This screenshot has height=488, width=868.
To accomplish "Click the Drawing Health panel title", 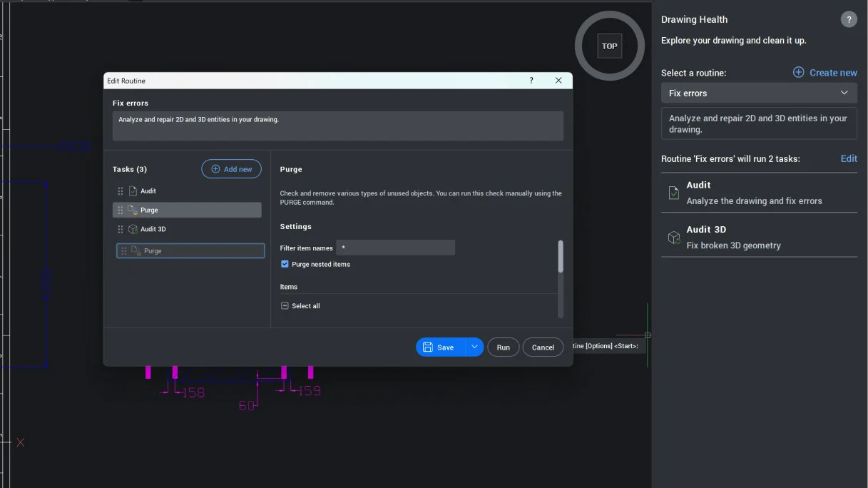I will 694,19.
